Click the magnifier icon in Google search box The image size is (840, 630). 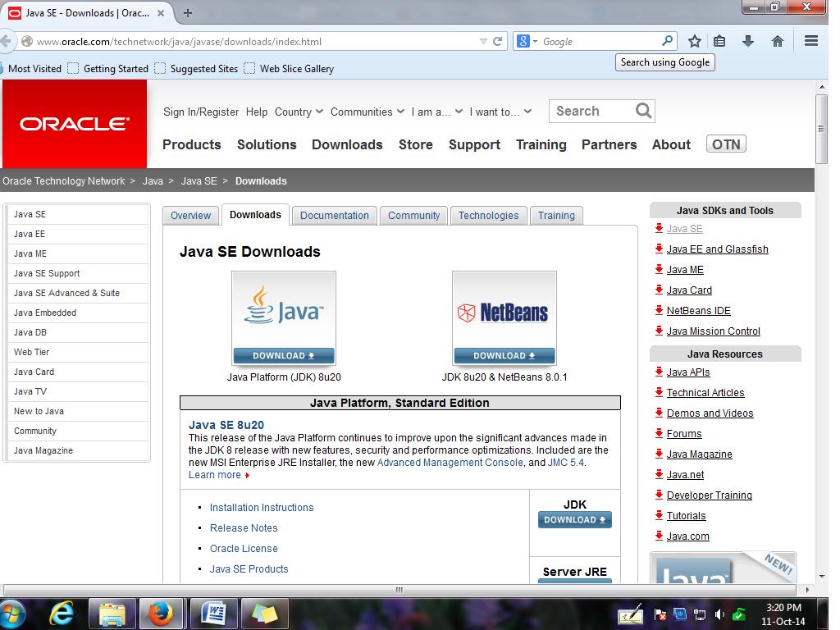pyautogui.click(x=667, y=41)
